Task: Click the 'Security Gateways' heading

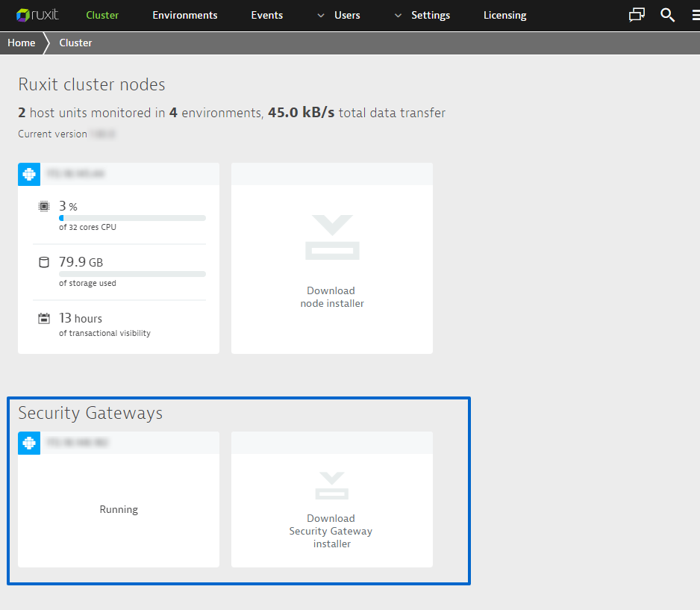Action: (90, 413)
